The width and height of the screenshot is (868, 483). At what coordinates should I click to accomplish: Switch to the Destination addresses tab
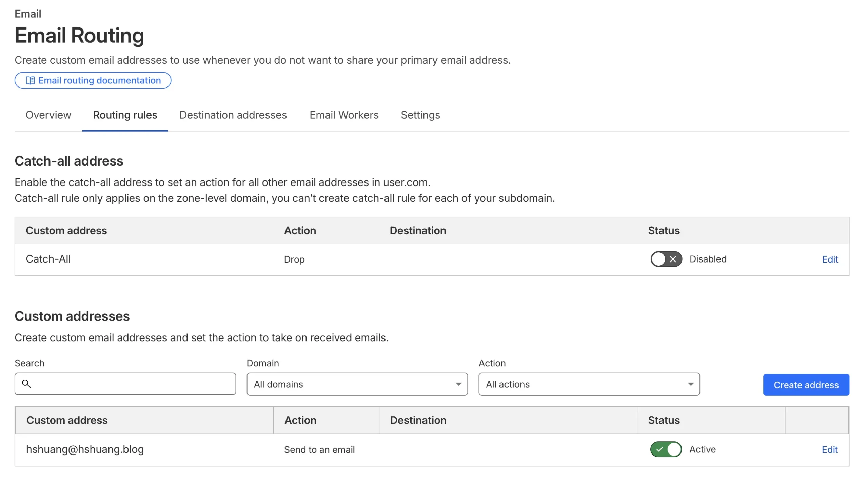coord(233,115)
